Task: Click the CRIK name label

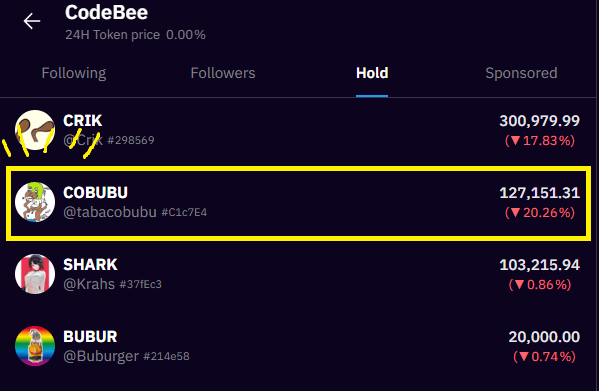Action: point(83,121)
